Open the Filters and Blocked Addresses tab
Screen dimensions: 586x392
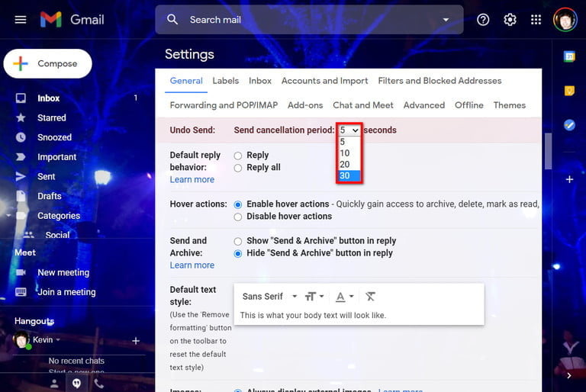click(x=439, y=81)
